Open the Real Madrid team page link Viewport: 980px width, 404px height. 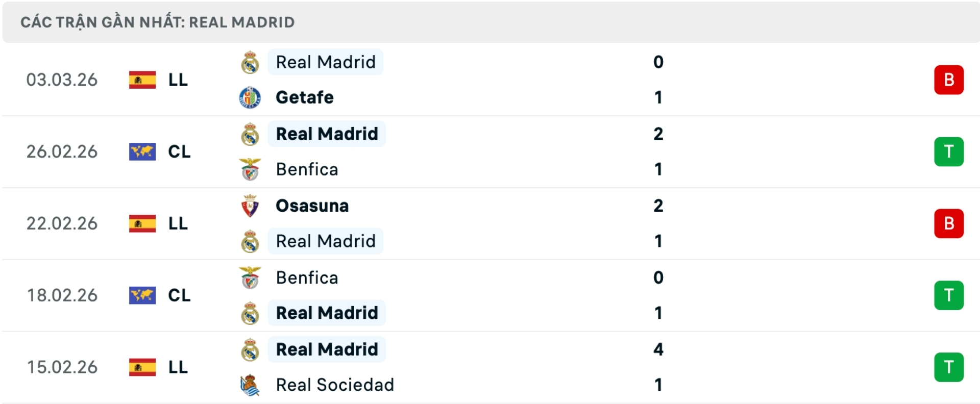tap(325, 62)
